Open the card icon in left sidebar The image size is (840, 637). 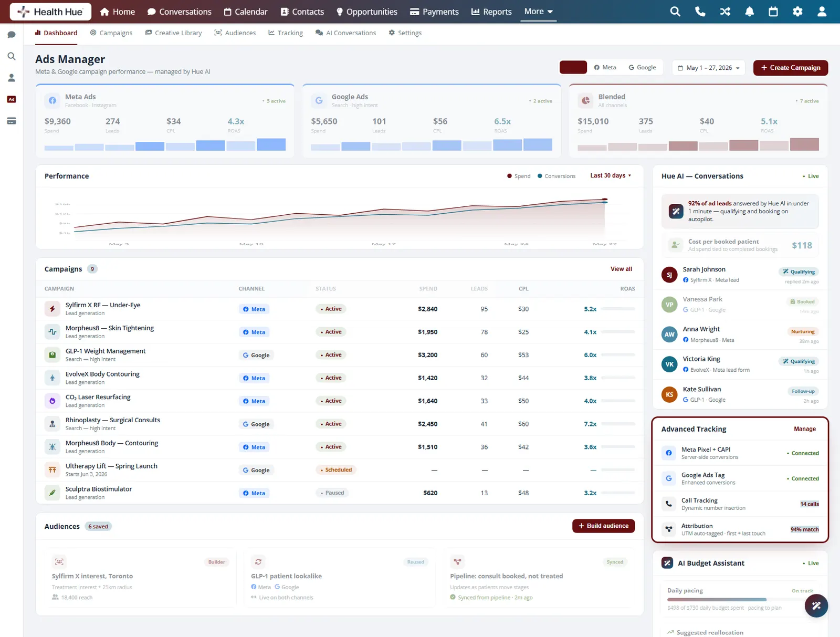pyautogui.click(x=12, y=121)
